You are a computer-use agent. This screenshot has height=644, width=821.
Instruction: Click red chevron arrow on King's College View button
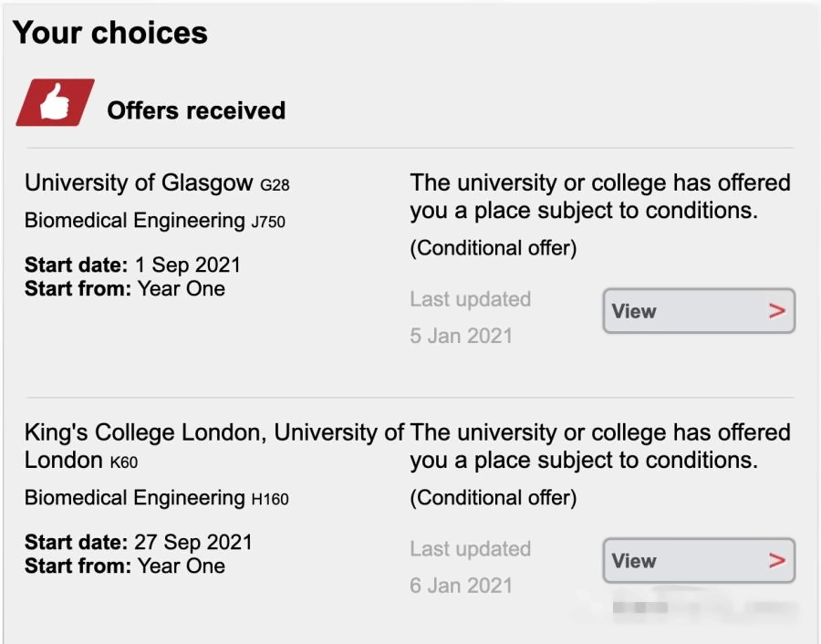point(777,561)
